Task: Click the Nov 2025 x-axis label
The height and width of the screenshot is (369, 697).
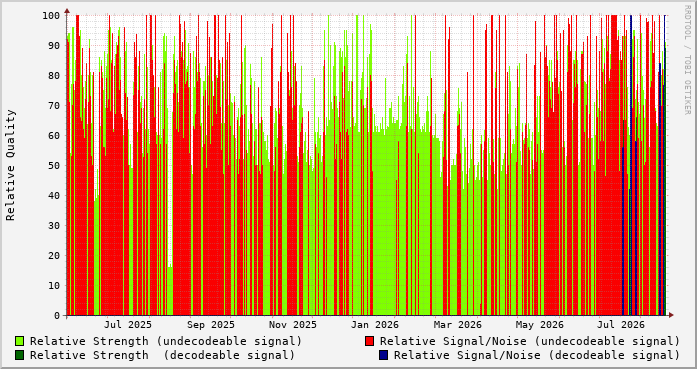Action: (x=293, y=325)
